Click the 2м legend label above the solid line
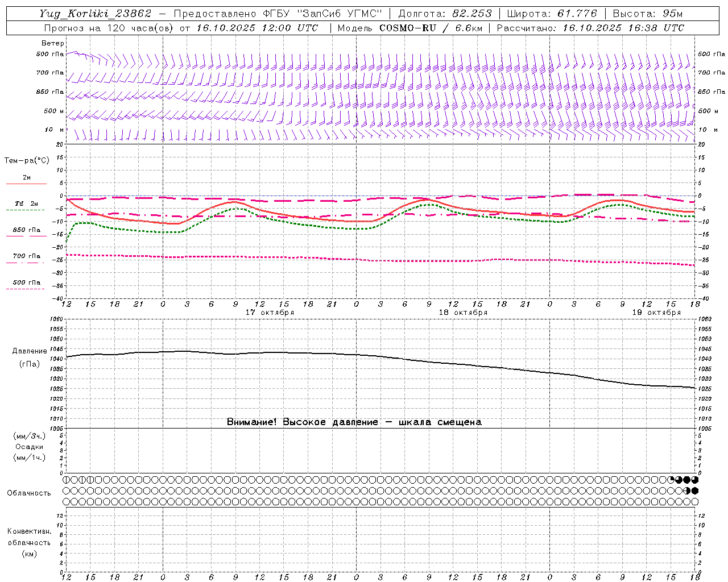This screenshot has height=582, width=728. (x=27, y=178)
